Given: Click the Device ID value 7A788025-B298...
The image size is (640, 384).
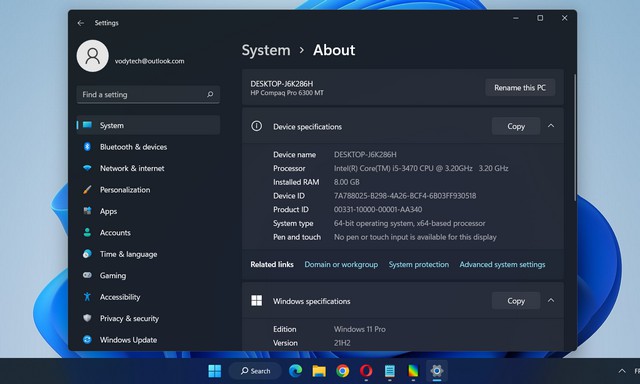Looking at the screenshot, I should coord(405,196).
